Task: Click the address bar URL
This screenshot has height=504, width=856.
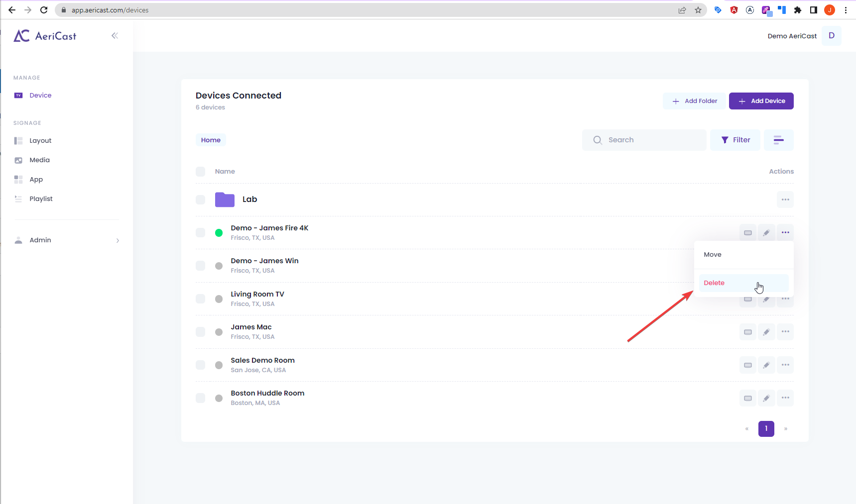Action: tap(110, 10)
